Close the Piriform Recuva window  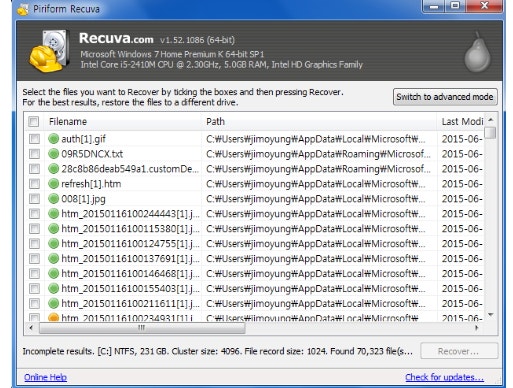click(484, 6)
